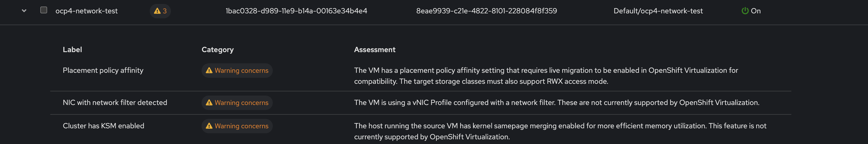This screenshot has width=868, height=144.
Task: Collapse the ocp4-network-test row chevron
Action: pos(24,11)
